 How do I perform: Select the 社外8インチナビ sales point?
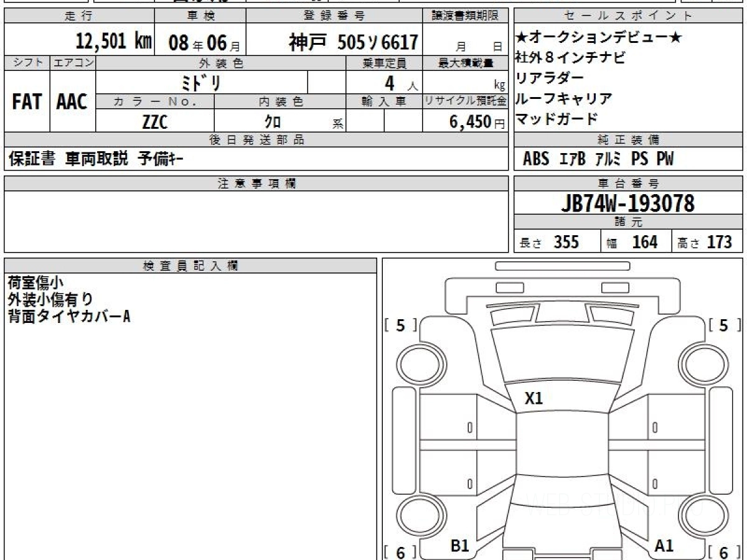point(570,58)
